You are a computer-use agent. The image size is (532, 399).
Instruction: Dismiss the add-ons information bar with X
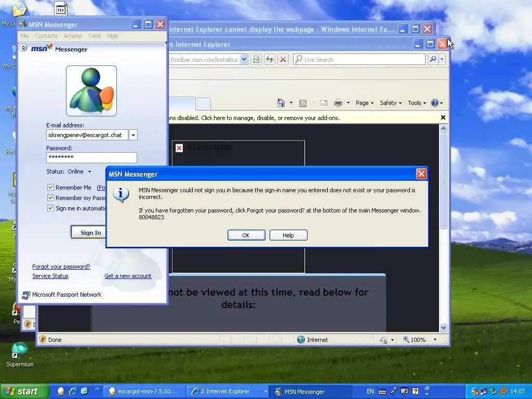443,117
